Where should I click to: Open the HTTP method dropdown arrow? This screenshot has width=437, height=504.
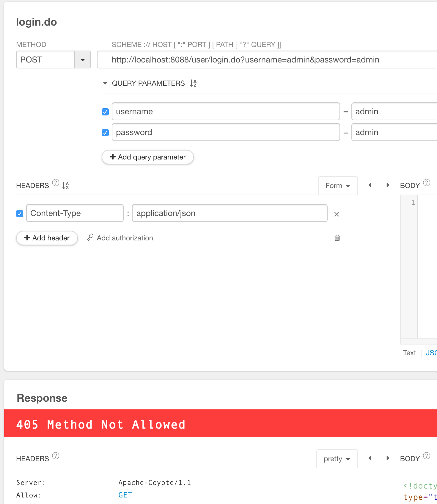[x=83, y=60]
